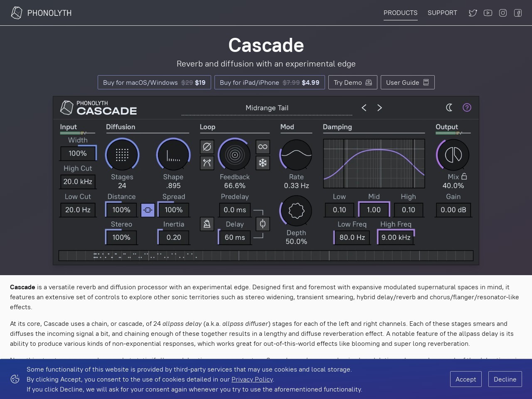Click the Predelay value field

click(234, 210)
